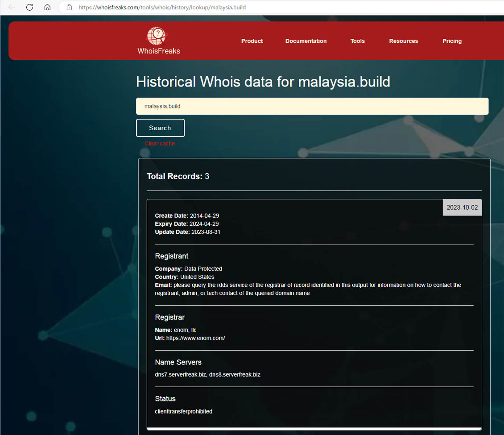Click the 2023-10-02 record date badge
Viewport: 504px width, 435px height.
coord(462,207)
